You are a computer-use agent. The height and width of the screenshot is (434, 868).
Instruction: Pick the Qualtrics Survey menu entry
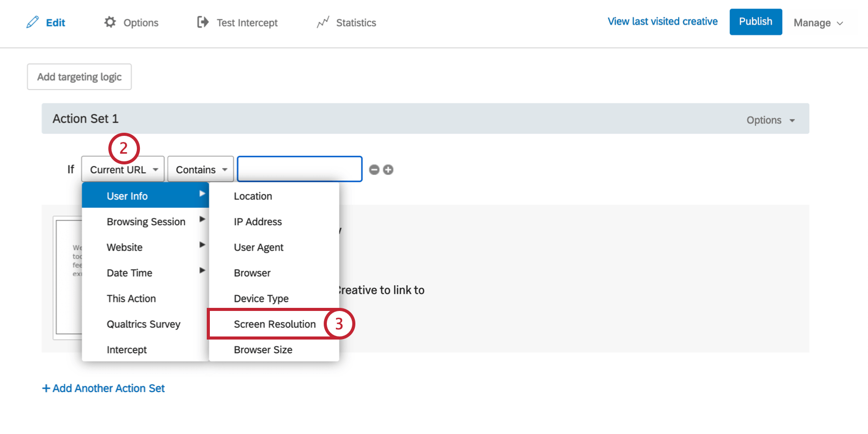click(143, 324)
